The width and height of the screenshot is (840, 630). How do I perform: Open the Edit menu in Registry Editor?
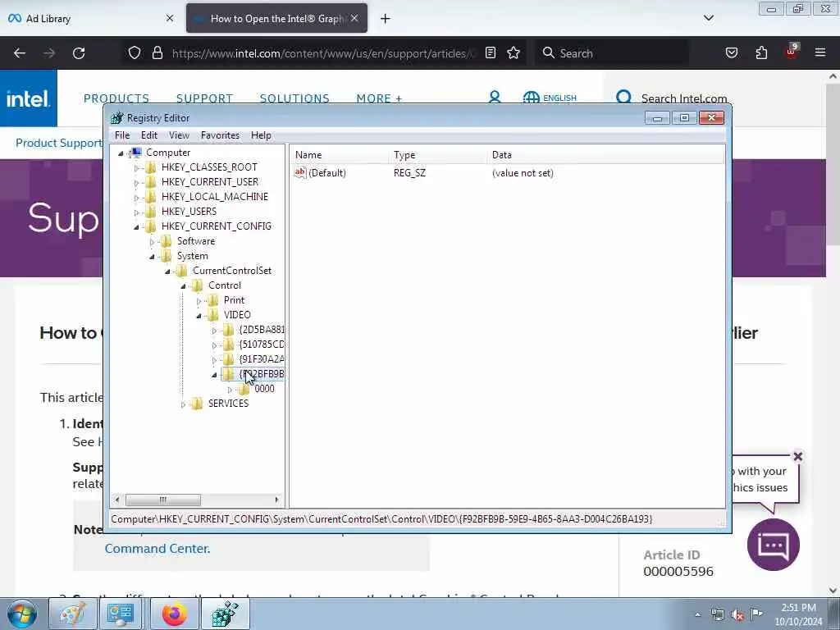(149, 135)
